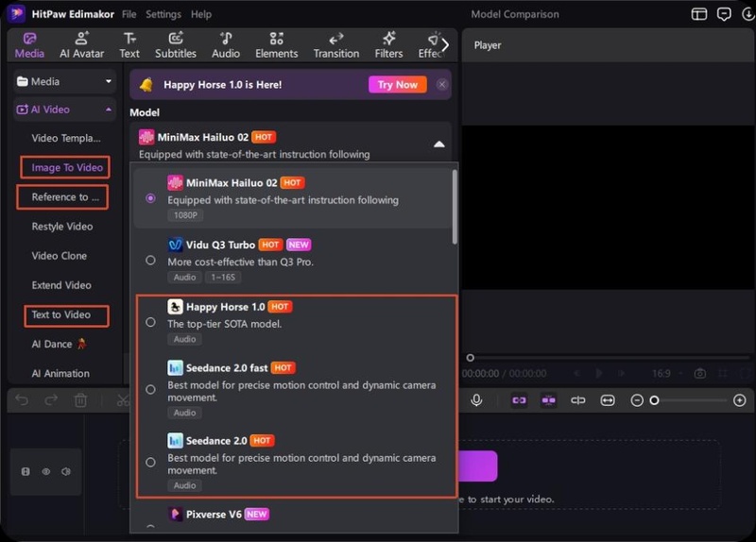Click the Vidu Q3 Turbo model icon

175,245
